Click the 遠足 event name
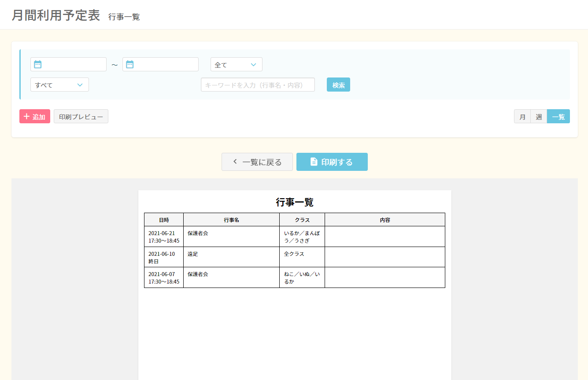The height and width of the screenshot is (380, 588). [193, 254]
